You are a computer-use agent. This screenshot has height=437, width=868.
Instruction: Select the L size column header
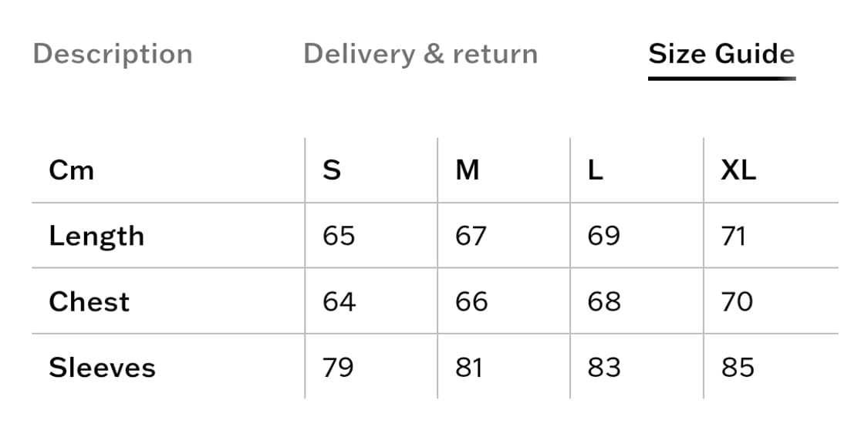click(595, 170)
